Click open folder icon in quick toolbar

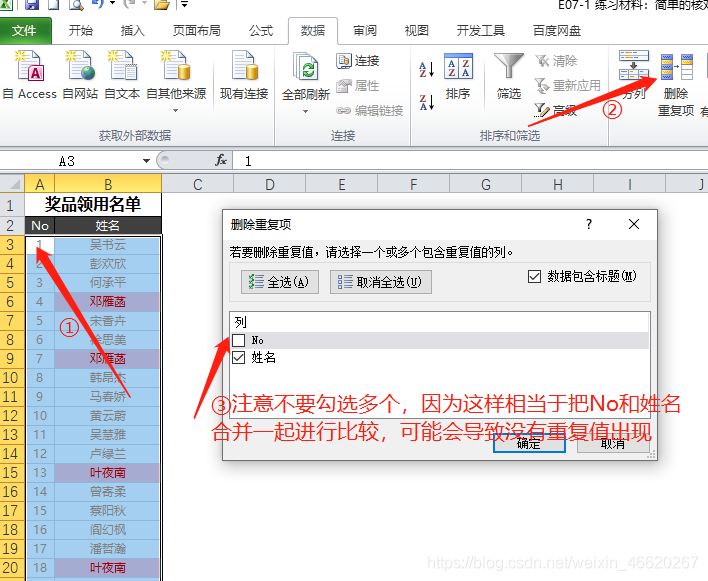point(161,5)
